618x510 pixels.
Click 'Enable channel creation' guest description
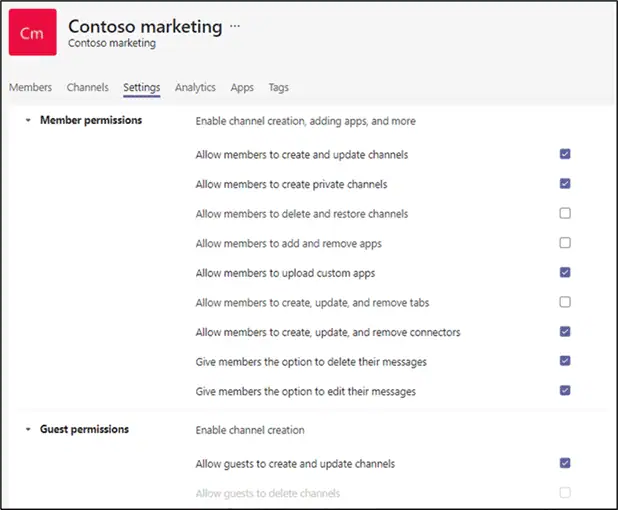[x=250, y=430]
